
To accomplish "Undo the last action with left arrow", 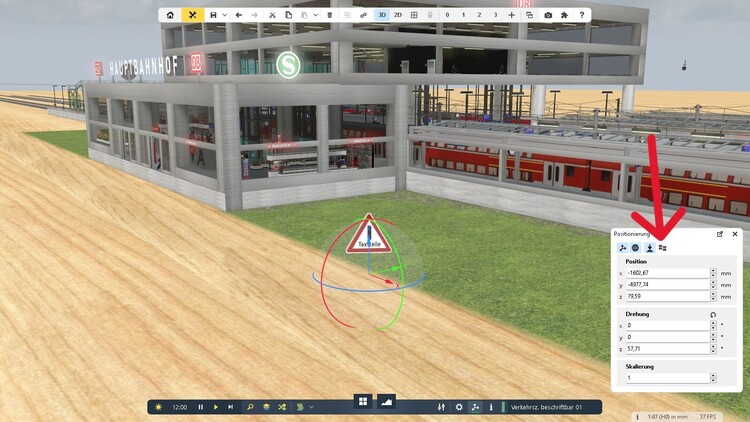I will pos(239,15).
